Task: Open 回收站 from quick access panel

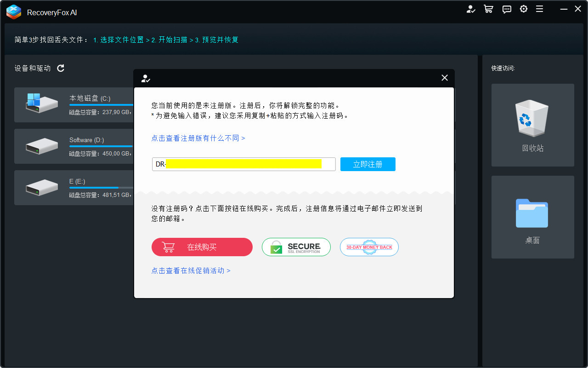Action: coord(532,125)
